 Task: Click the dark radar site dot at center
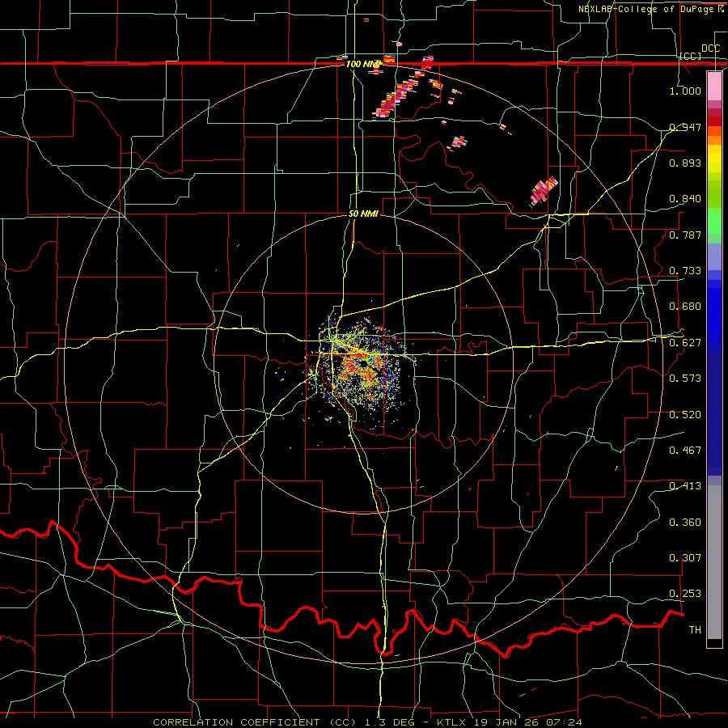pos(363,363)
